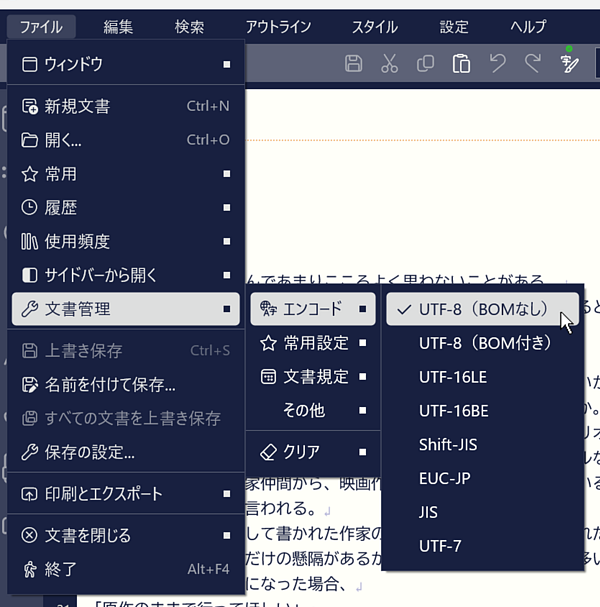Click the redo arrow icon
The width and height of the screenshot is (600, 607).
pos(532,64)
